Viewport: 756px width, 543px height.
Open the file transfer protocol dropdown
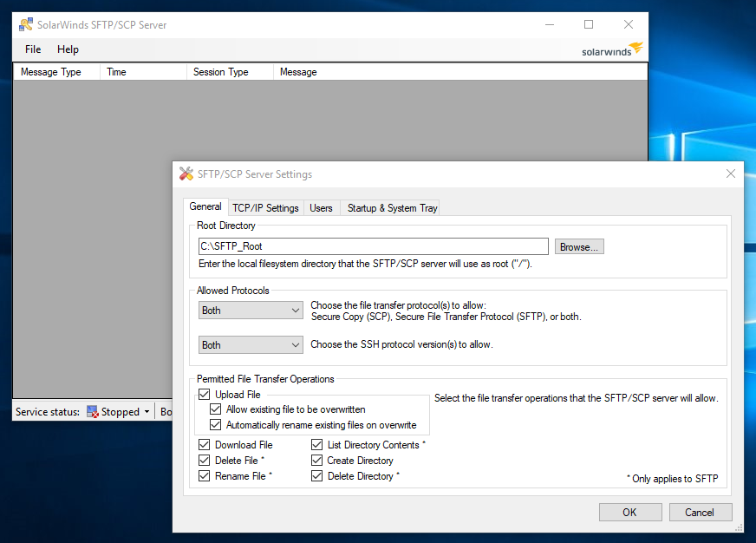[251, 311]
